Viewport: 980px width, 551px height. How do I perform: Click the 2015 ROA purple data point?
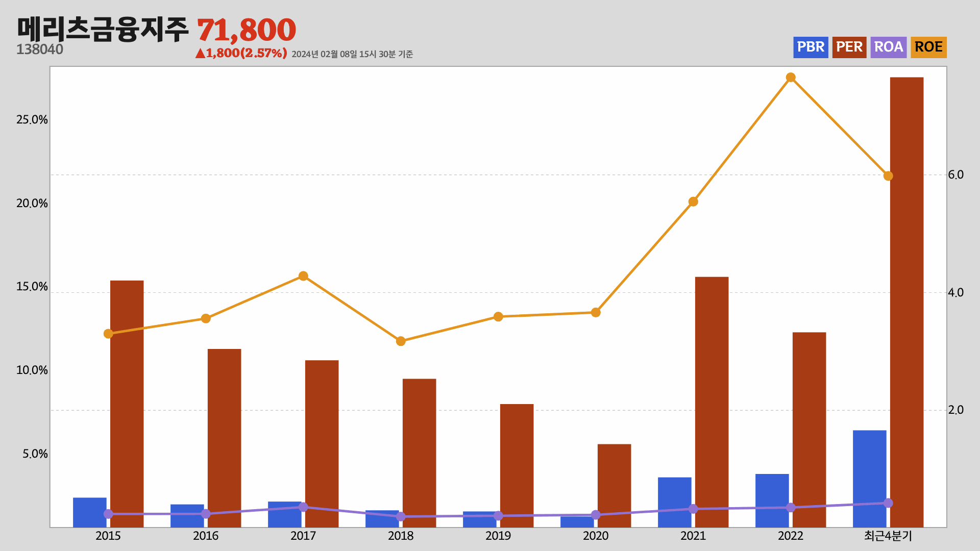(108, 514)
